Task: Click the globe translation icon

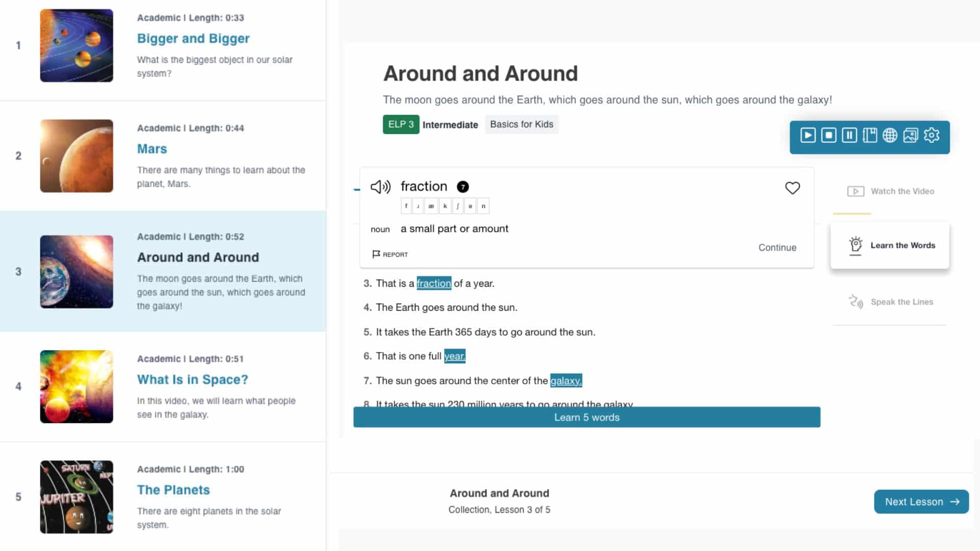Action: tap(890, 135)
